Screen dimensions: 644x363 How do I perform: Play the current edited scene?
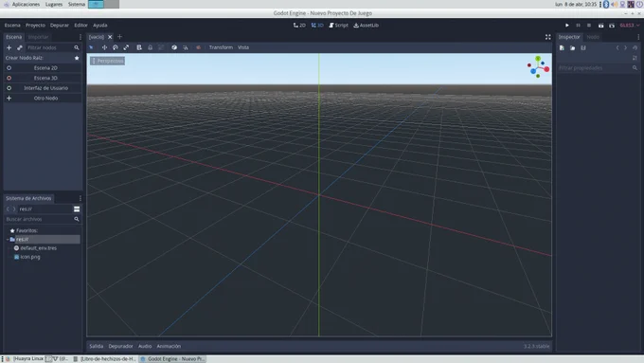[600, 25]
